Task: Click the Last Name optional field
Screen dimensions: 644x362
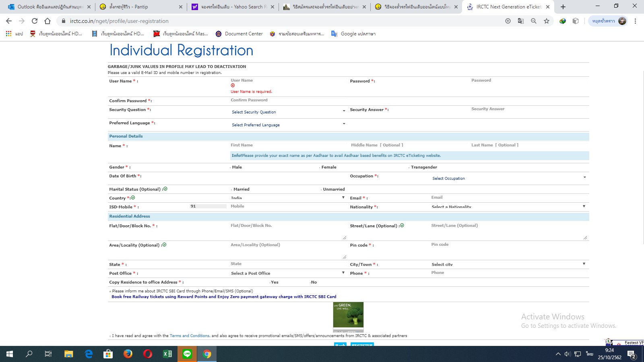Action: click(530, 145)
